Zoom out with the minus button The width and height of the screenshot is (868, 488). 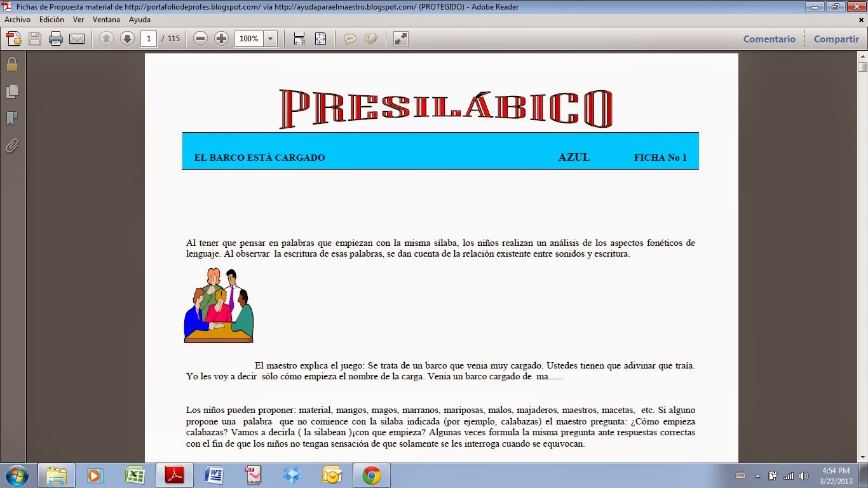(x=200, y=39)
